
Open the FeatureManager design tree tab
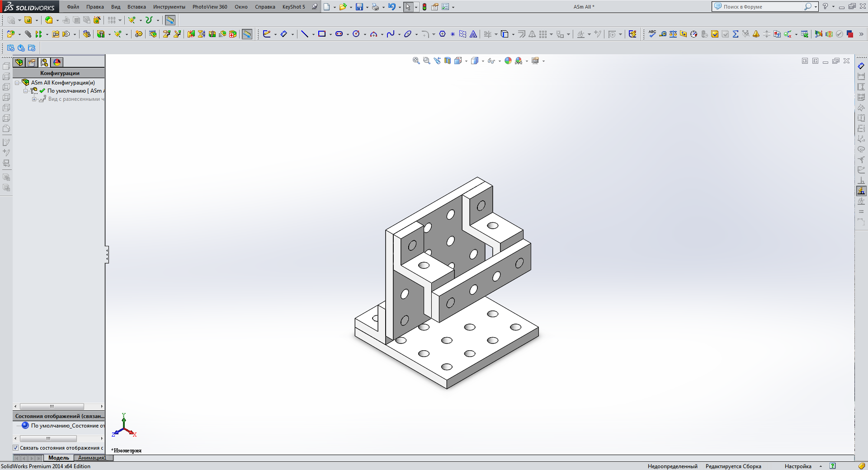(19, 62)
